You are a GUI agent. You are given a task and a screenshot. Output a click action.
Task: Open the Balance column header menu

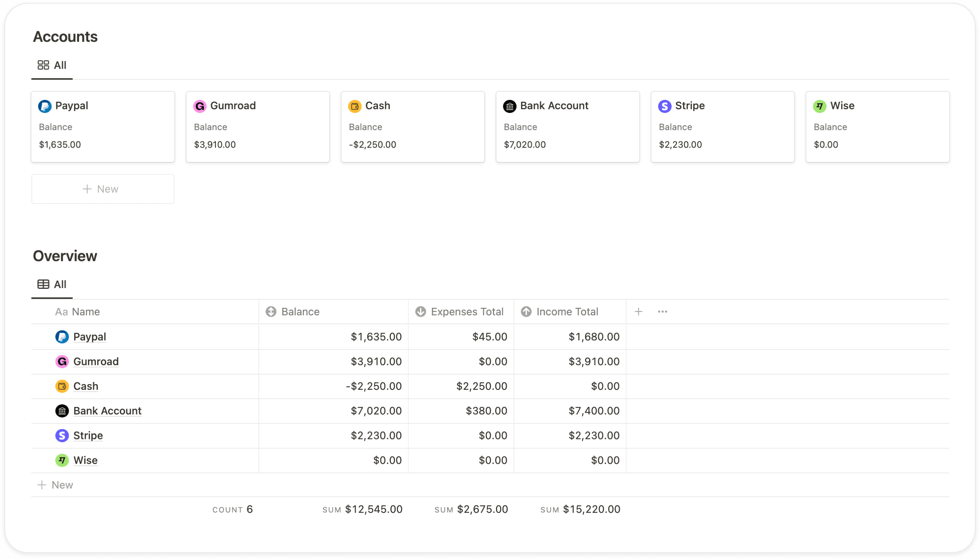(x=300, y=312)
